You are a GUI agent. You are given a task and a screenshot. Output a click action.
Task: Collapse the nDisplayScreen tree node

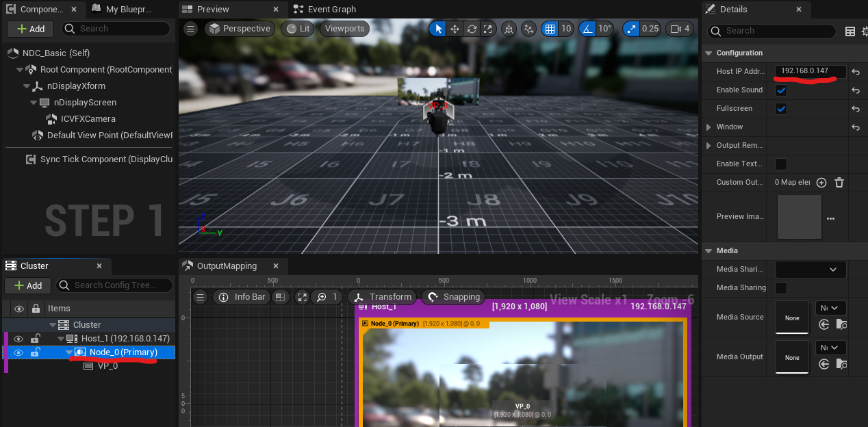[33, 103]
